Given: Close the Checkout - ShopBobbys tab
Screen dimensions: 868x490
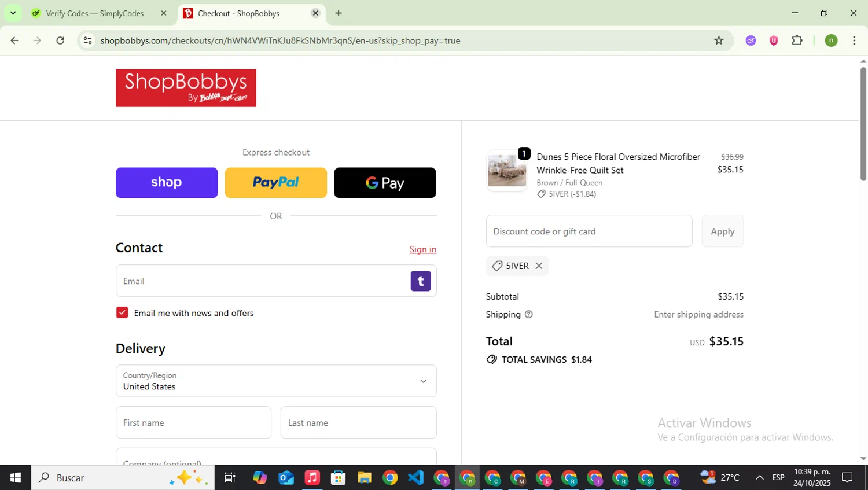Looking at the screenshot, I should 315,13.
